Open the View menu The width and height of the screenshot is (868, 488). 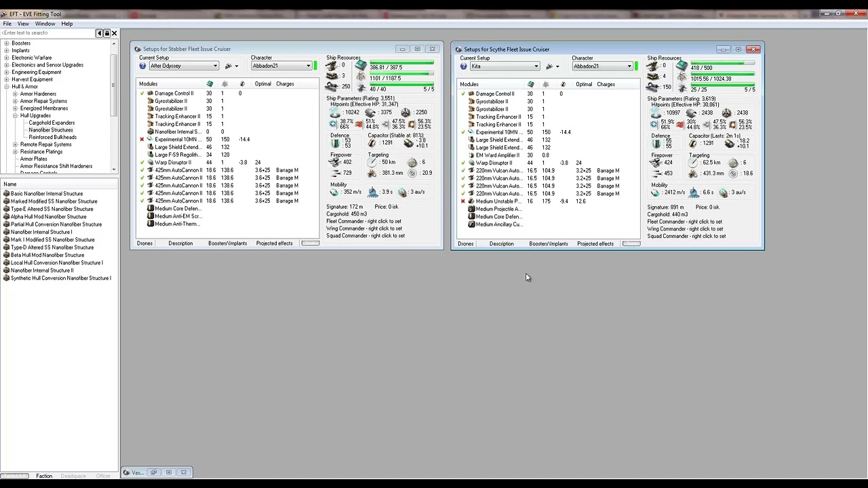(x=23, y=24)
